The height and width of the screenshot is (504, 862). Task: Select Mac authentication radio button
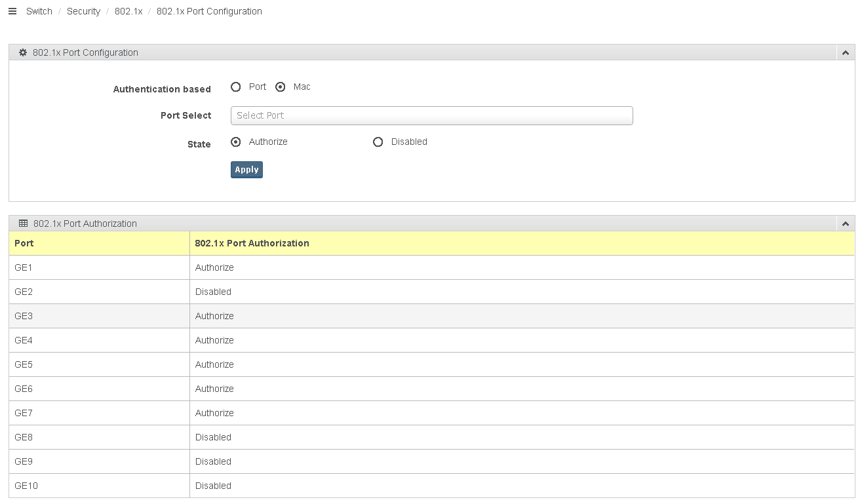point(281,87)
